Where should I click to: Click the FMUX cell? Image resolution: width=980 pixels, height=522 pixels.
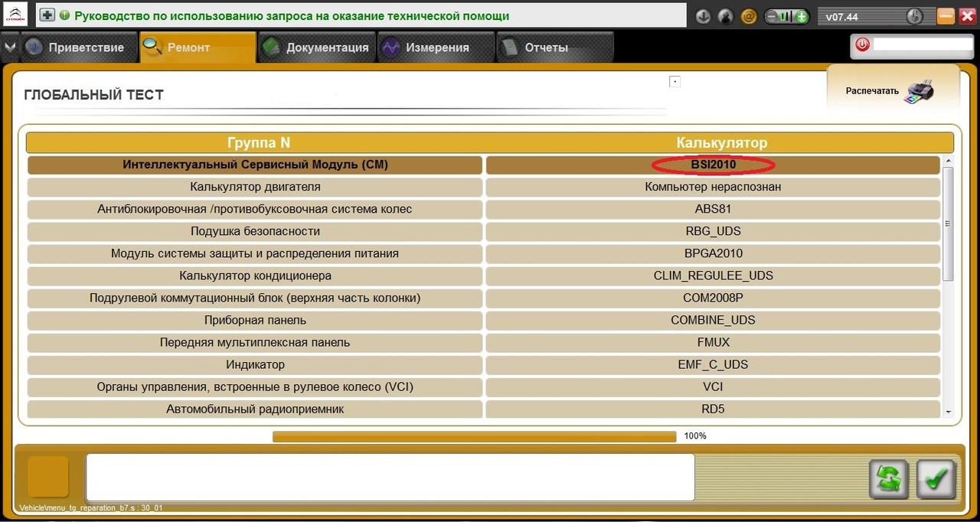coord(713,342)
